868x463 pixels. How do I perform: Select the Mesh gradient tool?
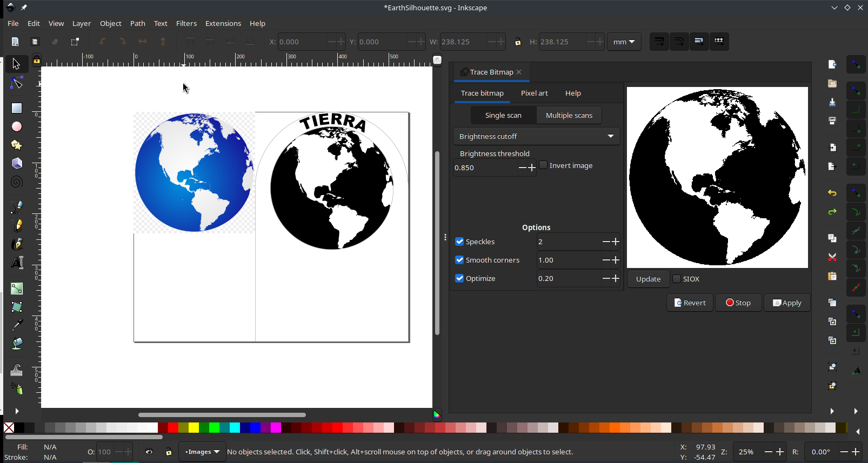17,307
